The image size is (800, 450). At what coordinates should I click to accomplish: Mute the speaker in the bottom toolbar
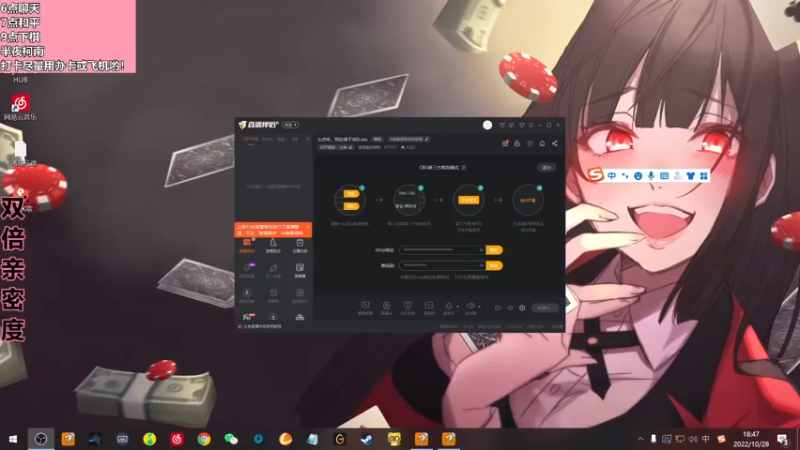pyautogui.click(x=470, y=308)
